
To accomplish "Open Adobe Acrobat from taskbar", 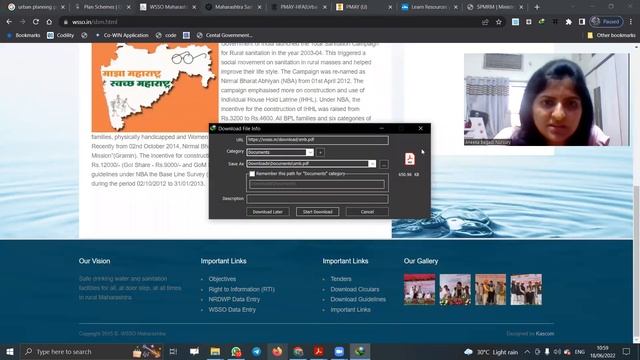I will point(318,351).
